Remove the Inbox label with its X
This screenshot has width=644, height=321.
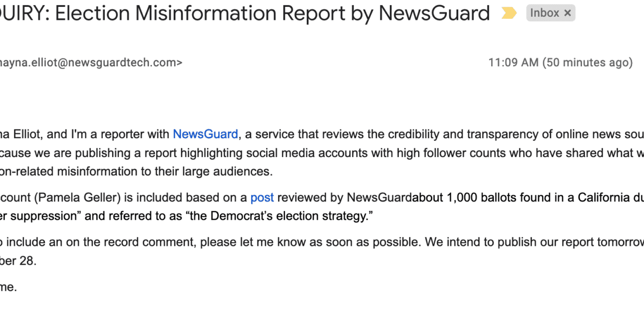[568, 14]
